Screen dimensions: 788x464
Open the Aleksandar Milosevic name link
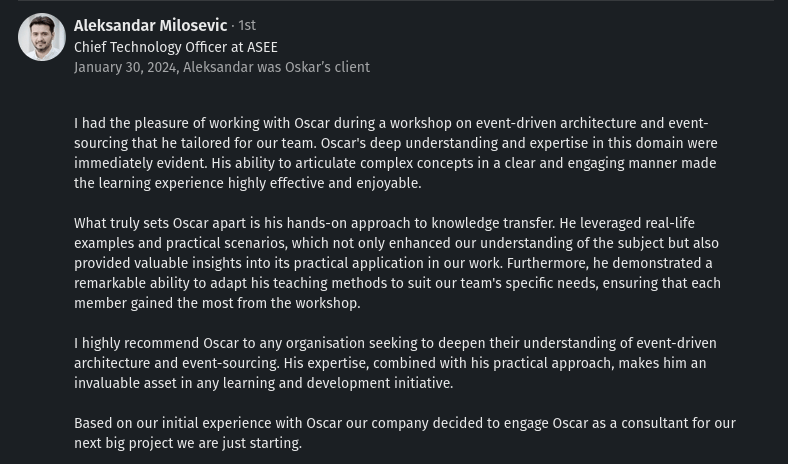click(151, 25)
